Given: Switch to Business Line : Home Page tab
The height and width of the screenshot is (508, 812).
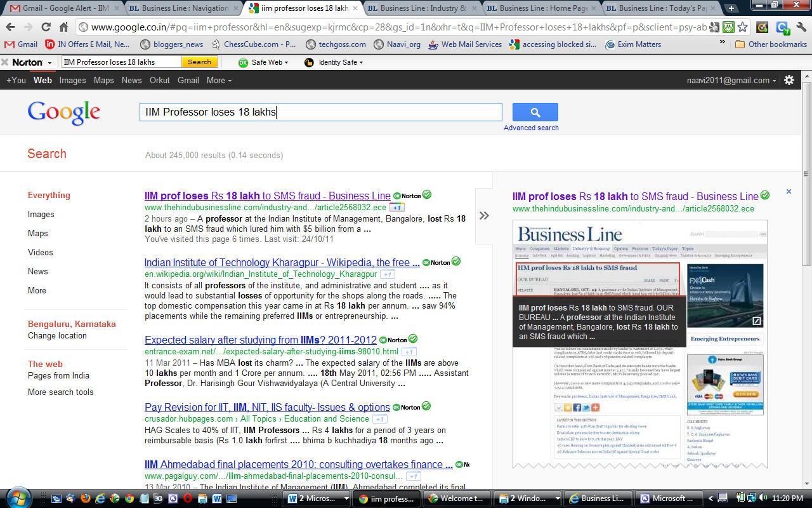Looking at the screenshot, I should click(541, 8).
